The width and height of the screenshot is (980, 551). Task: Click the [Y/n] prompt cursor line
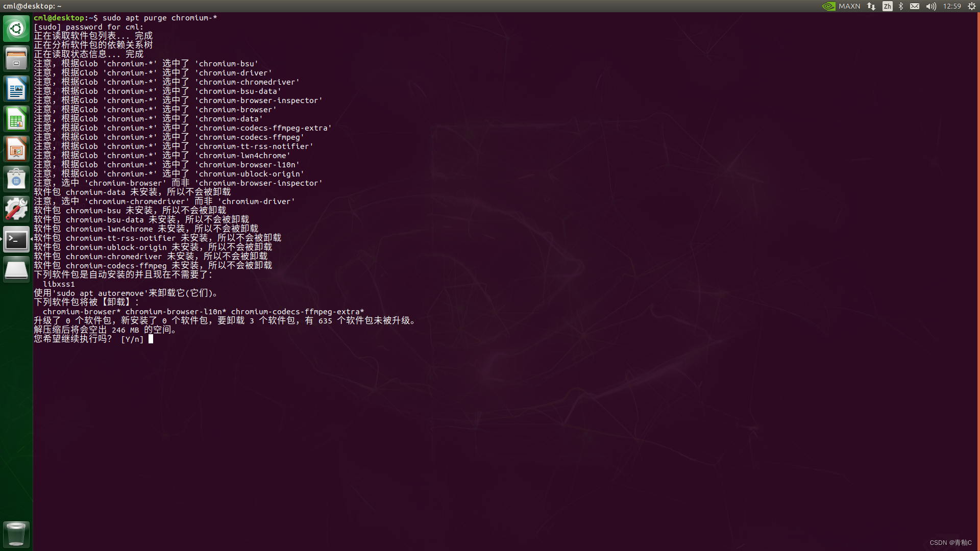coord(93,339)
